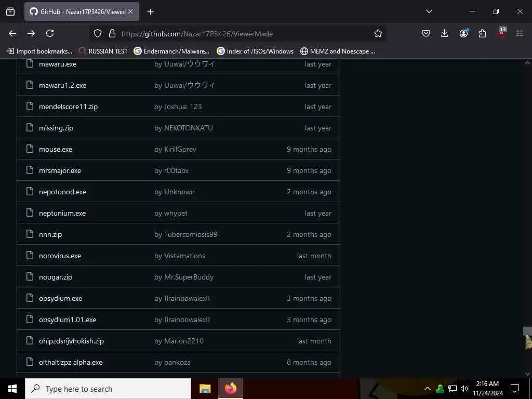The height and width of the screenshot is (399, 532).
Task: Go forward to the next page
Action: pyautogui.click(x=31, y=33)
